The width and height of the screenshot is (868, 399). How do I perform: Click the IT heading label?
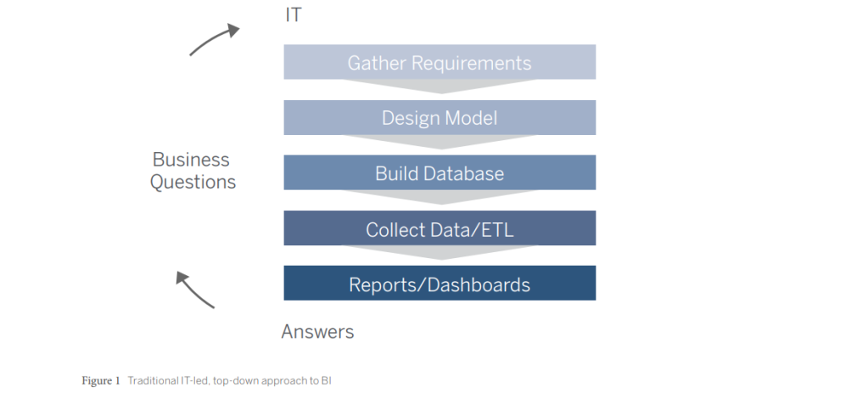pyautogui.click(x=294, y=15)
